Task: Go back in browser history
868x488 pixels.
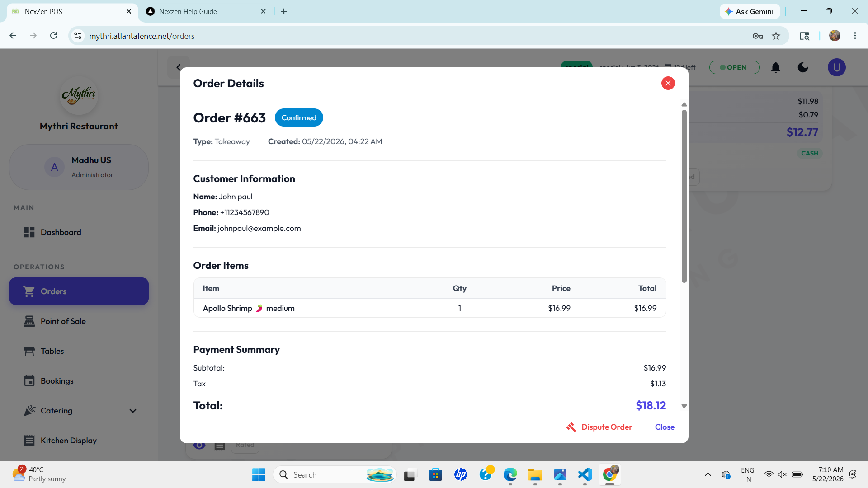Action: click(13, 36)
